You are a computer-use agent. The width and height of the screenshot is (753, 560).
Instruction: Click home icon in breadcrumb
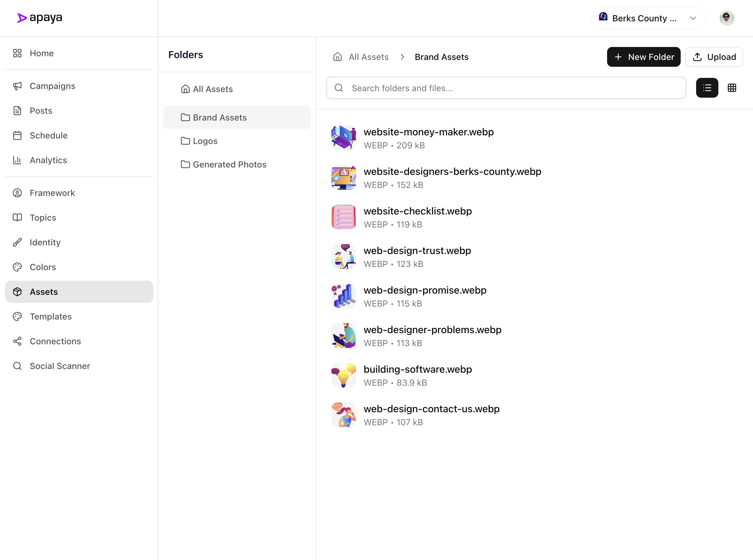click(337, 57)
